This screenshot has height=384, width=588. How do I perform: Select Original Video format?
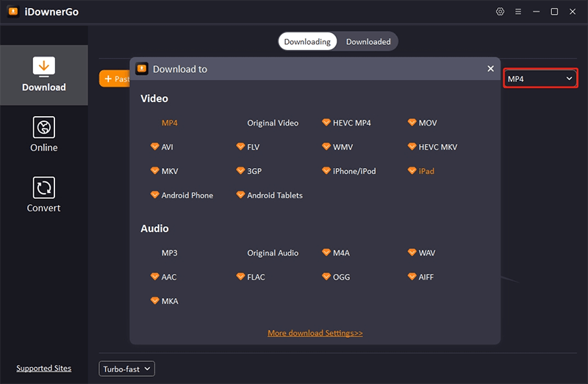click(273, 123)
